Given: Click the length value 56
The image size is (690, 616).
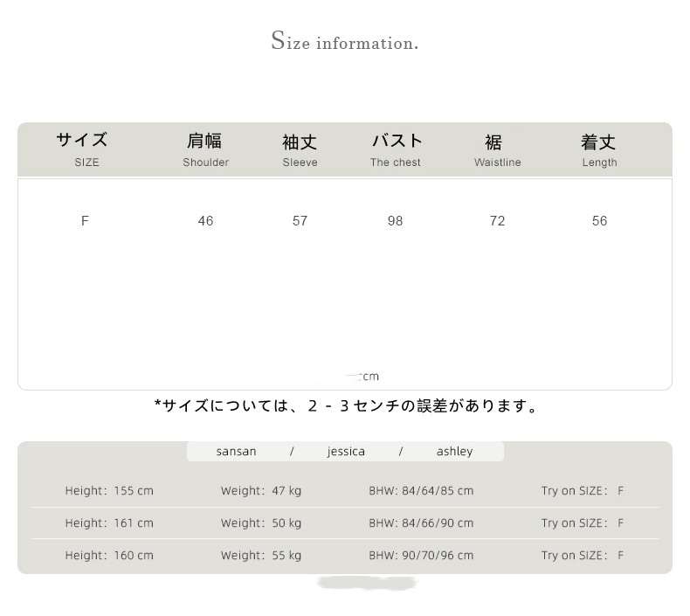Looking at the screenshot, I should tap(599, 221).
